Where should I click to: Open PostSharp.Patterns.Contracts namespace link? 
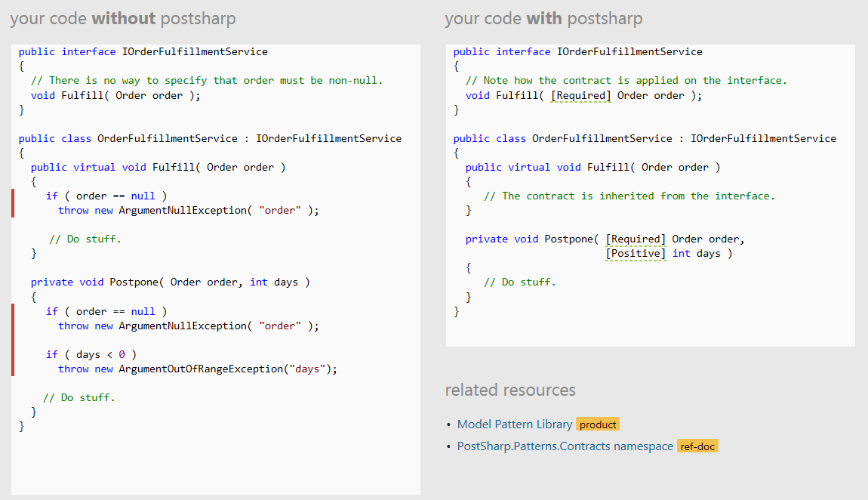click(x=565, y=446)
